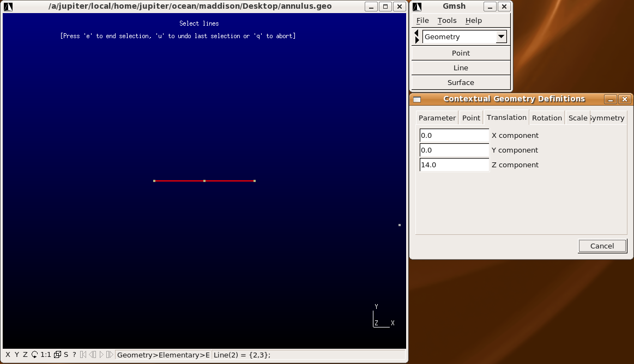This screenshot has height=364, width=634.
Task: Reset scale with 1:1 button
Action: click(46, 355)
